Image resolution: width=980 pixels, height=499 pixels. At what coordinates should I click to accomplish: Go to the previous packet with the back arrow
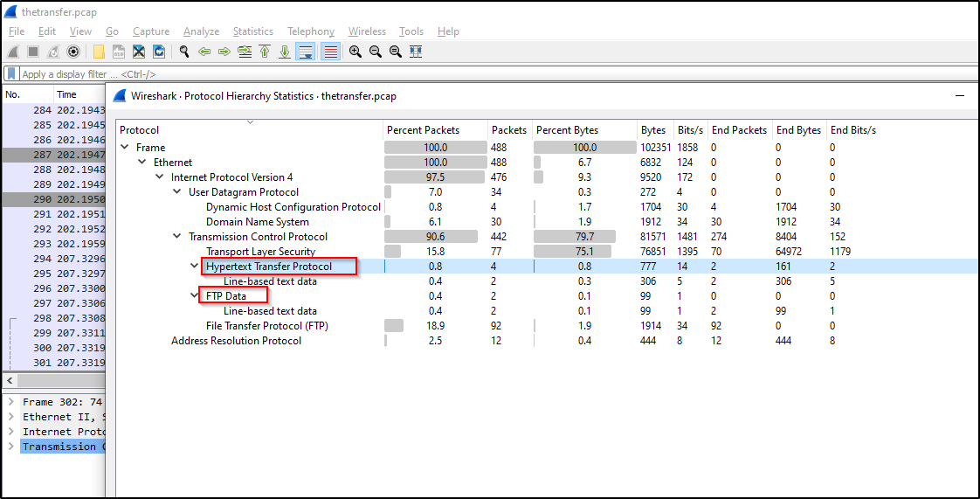coord(204,52)
